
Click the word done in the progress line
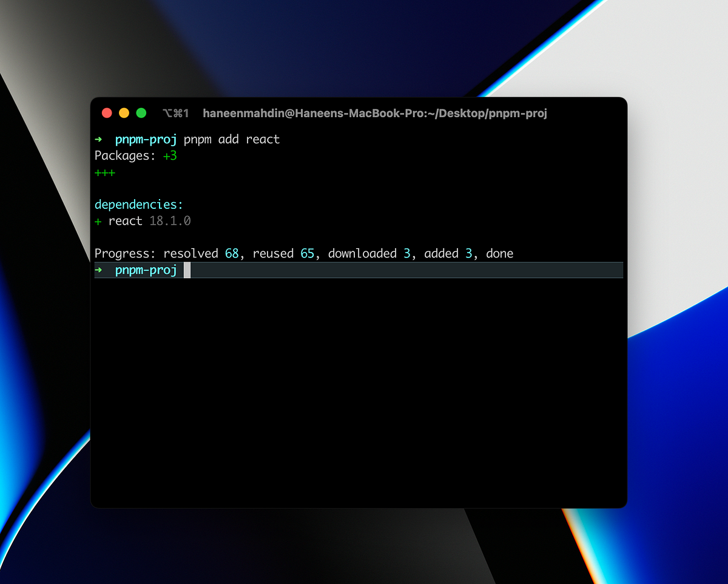click(499, 253)
